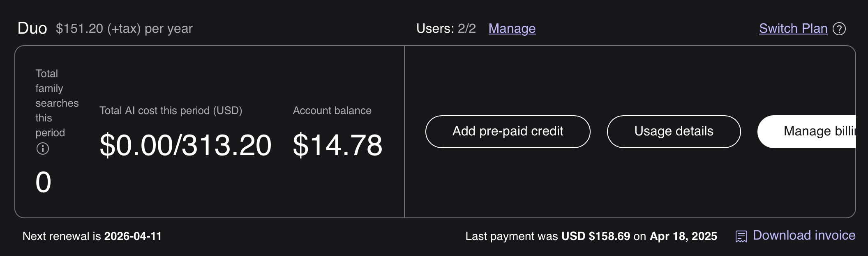Click the info icon under family searches

click(x=43, y=149)
